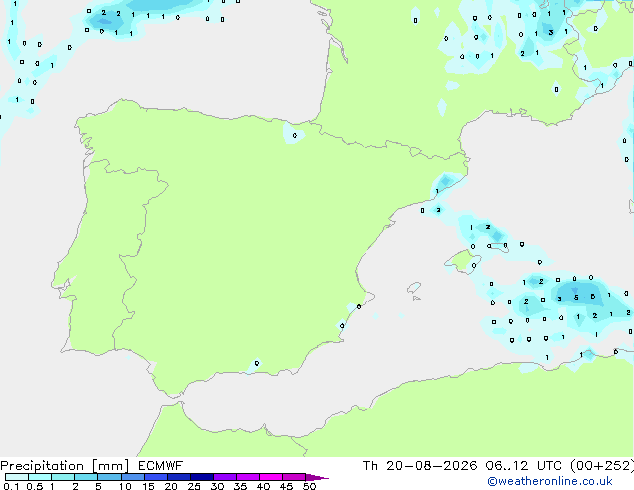Pick the 0.1–0.5 mm legend color
This screenshot has height=490, width=634.
point(17,477)
